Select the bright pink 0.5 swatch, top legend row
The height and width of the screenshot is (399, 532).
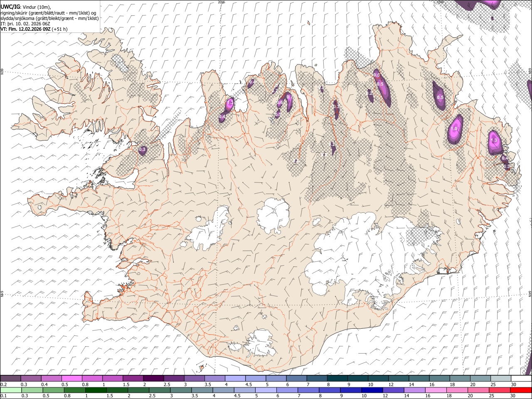point(71,379)
